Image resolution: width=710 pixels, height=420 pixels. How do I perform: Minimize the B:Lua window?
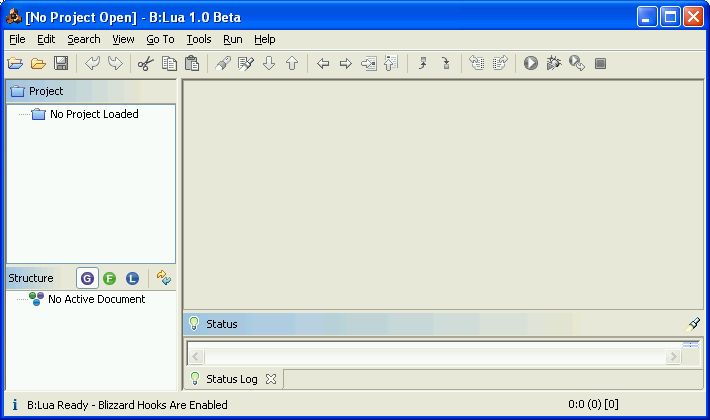[647, 17]
